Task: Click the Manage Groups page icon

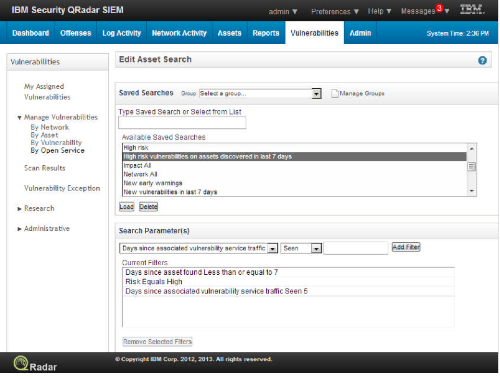Action: [335, 93]
